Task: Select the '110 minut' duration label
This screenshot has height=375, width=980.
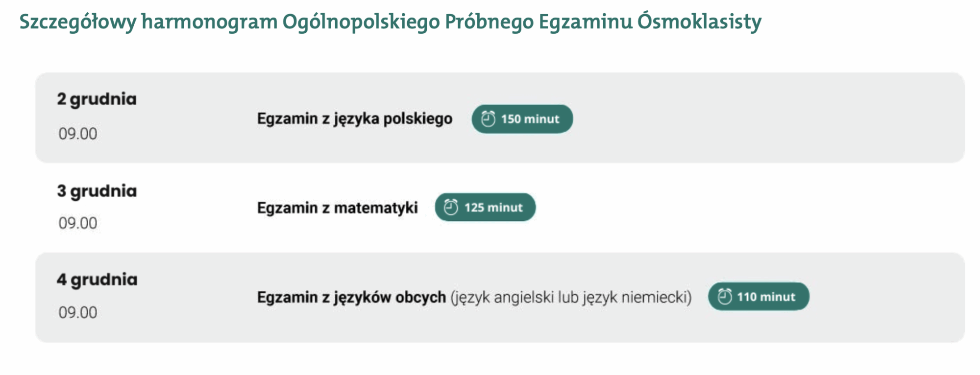Action: 766,297
